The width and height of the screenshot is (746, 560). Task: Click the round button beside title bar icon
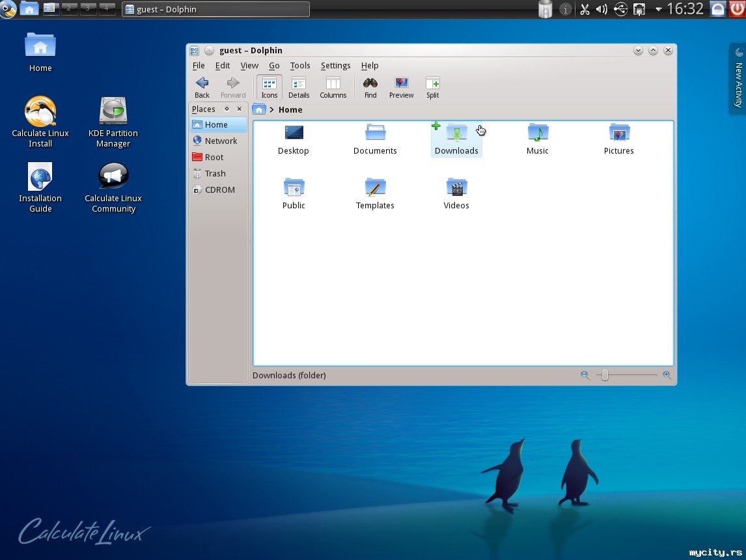(x=209, y=50)
